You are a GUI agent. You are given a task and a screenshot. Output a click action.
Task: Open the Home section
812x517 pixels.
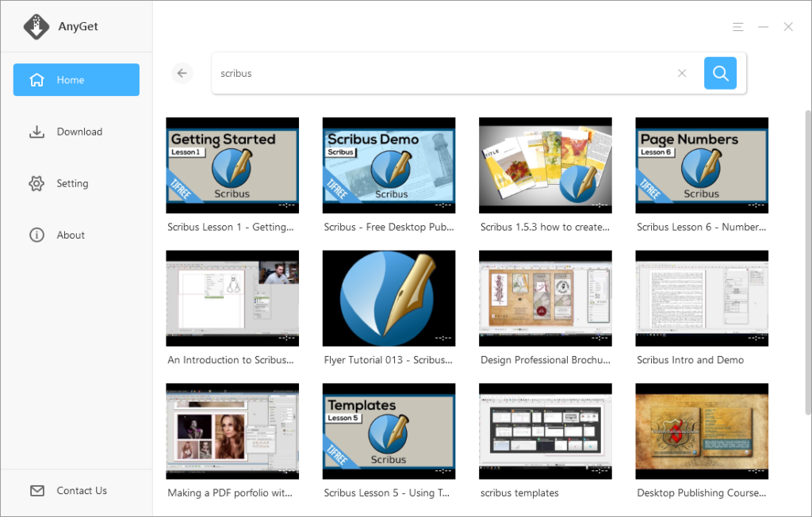(x=76, y=80)
